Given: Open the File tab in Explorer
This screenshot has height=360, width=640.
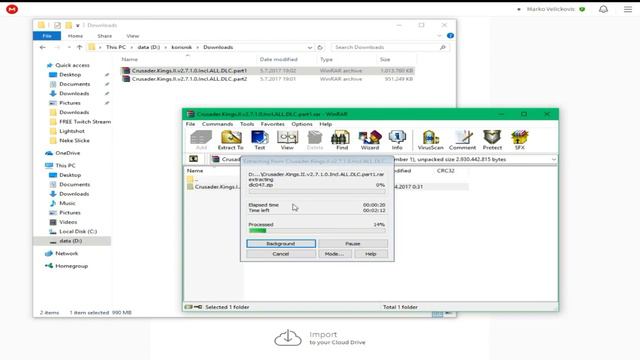Looking at the screenshot, I should pyautogui.click(x=47, y=36).
